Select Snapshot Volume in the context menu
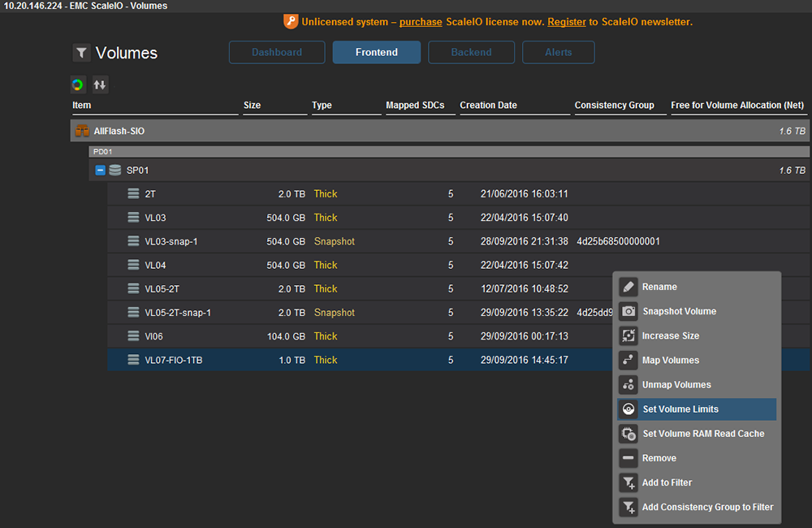This screenshot has width=812, height=528. (697, 311)
